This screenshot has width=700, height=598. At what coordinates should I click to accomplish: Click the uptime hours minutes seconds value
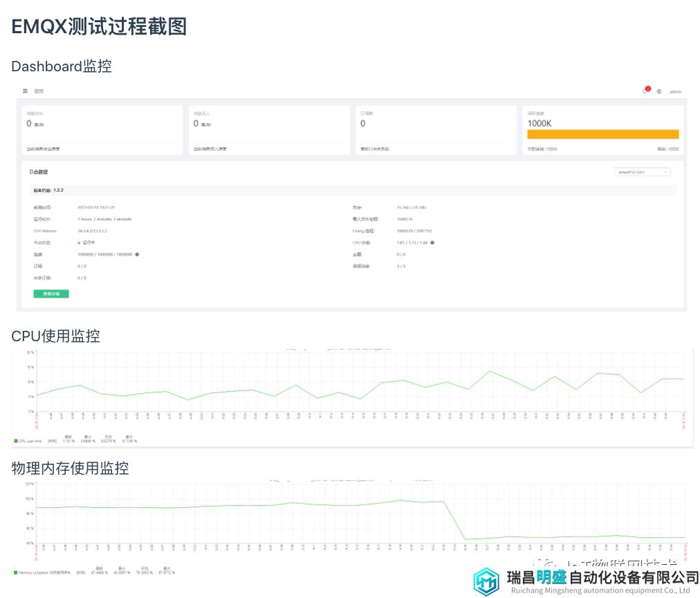pos(104,219)
